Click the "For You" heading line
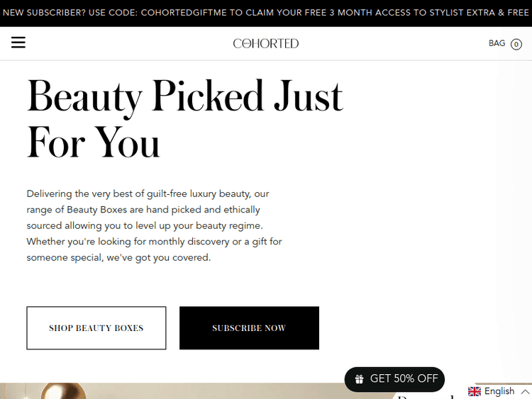Image resolution: width=532 pixels, height=399 pixels. click(x=94, y=142)
